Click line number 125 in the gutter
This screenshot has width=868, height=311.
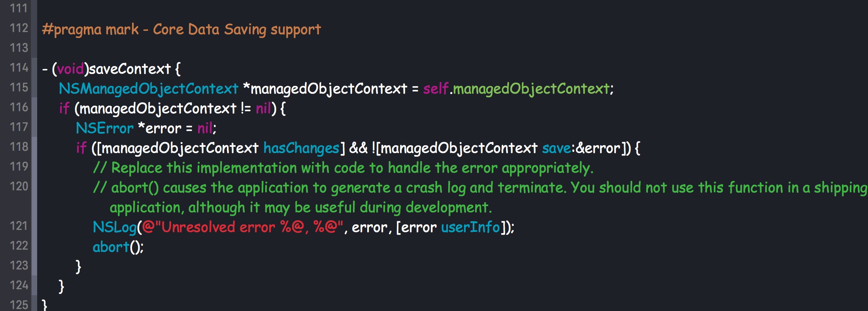pyautogui.click(x=19, y=305)
